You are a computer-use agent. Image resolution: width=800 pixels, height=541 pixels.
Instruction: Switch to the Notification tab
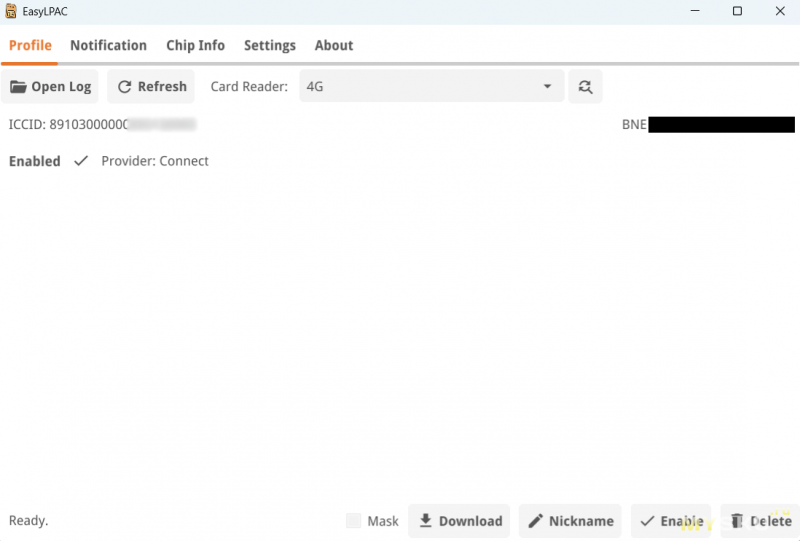coord(108,45)
